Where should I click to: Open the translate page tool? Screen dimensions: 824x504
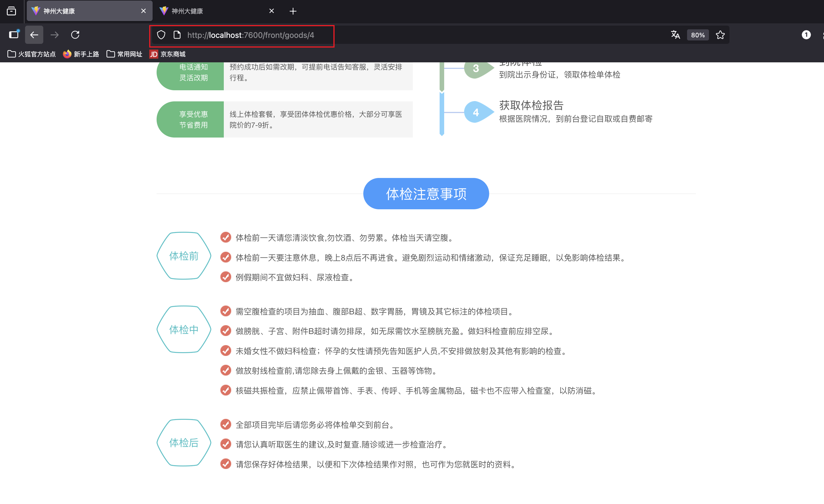point(675,35)
